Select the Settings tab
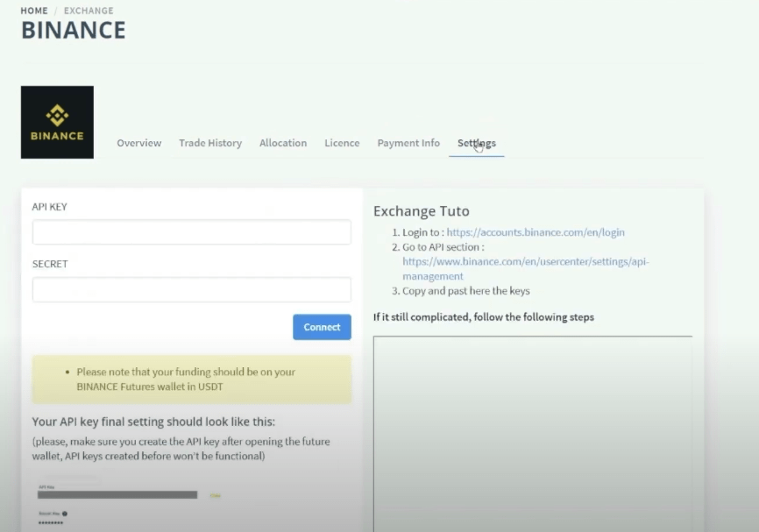This screenshot has width=759, height=532. pos(477,143)
